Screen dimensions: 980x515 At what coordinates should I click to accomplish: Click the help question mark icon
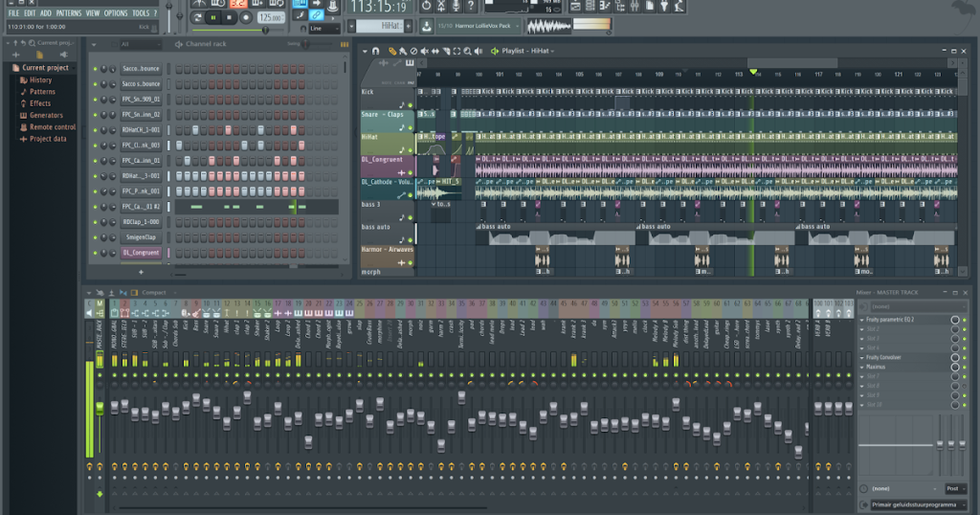coord(471,7)
